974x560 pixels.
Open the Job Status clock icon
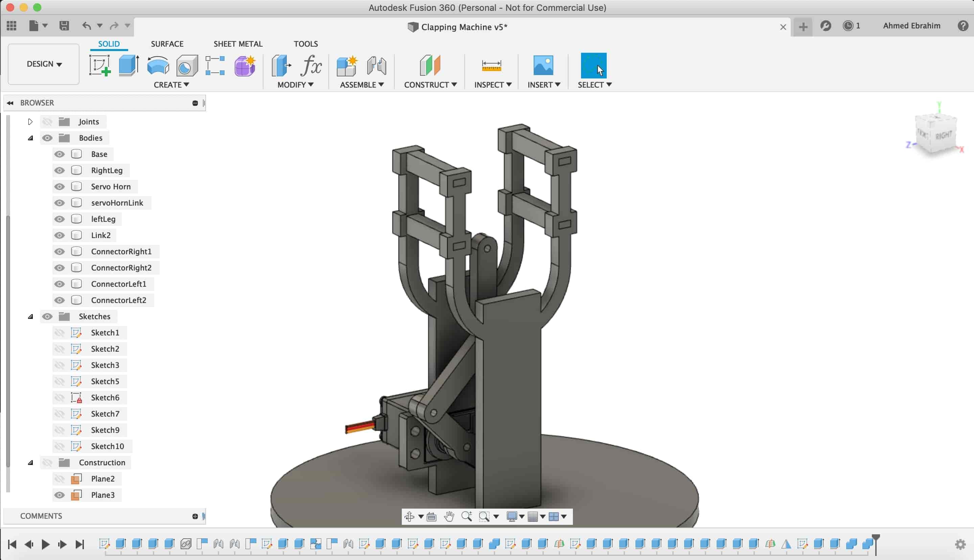pos(848,26)
